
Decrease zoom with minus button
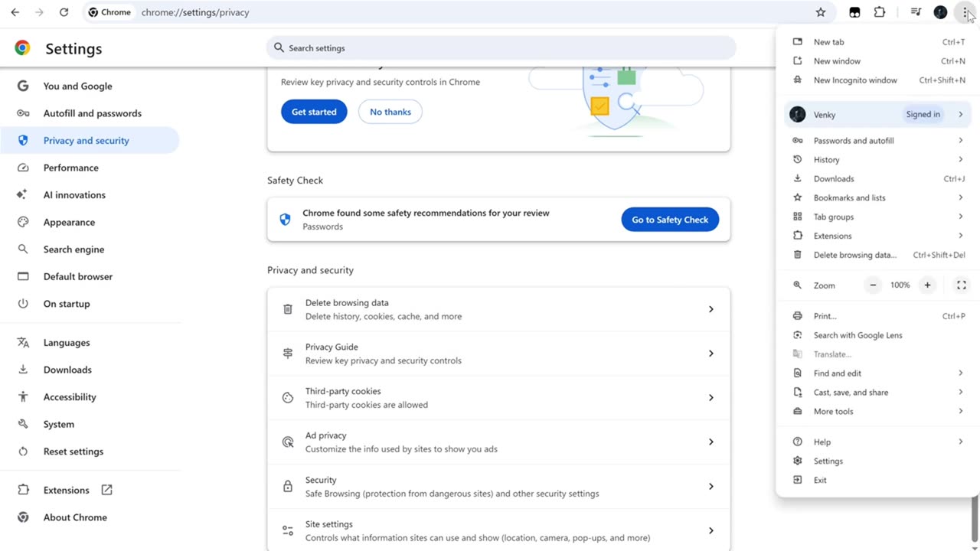click(873, 285)
